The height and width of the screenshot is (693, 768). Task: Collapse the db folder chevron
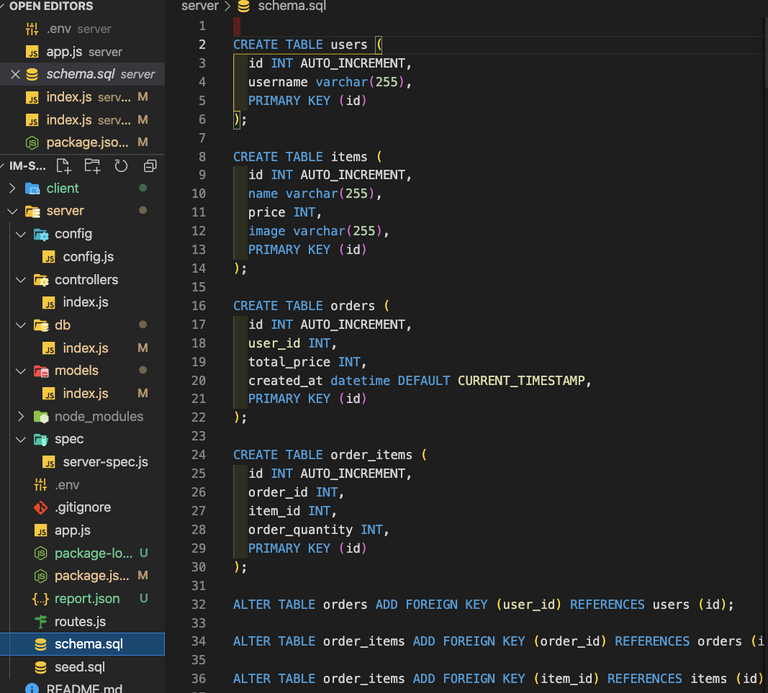click(21, 325)
